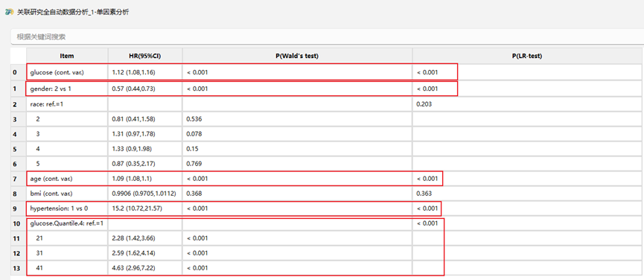
Task: Select the 'hypertension: 1 vs 0' cell
Action: 67,209
